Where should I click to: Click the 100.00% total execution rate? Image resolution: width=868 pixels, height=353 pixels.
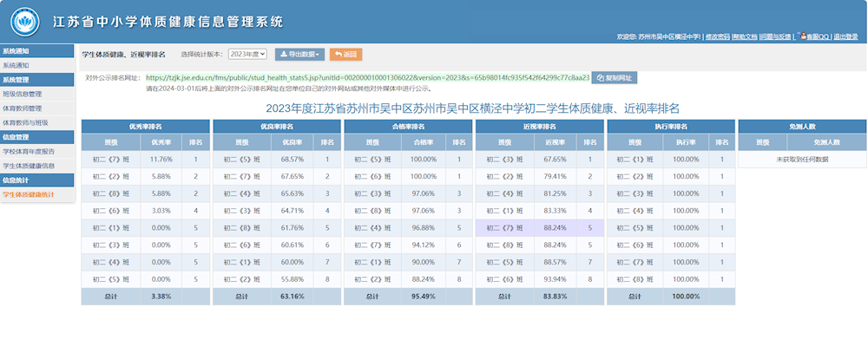pyautogui.click(x=687, y=296)
